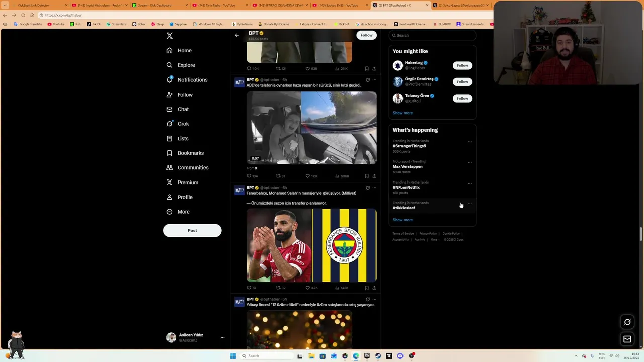This screenshot has height=362, width=644.
Task: Open Google Translate bookmark
Action: 28,24
